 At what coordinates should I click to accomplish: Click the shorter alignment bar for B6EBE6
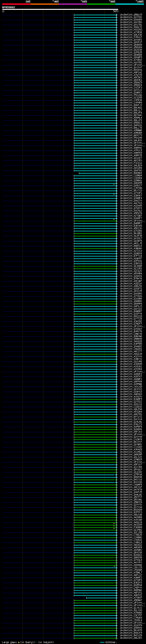pos(98,173)
